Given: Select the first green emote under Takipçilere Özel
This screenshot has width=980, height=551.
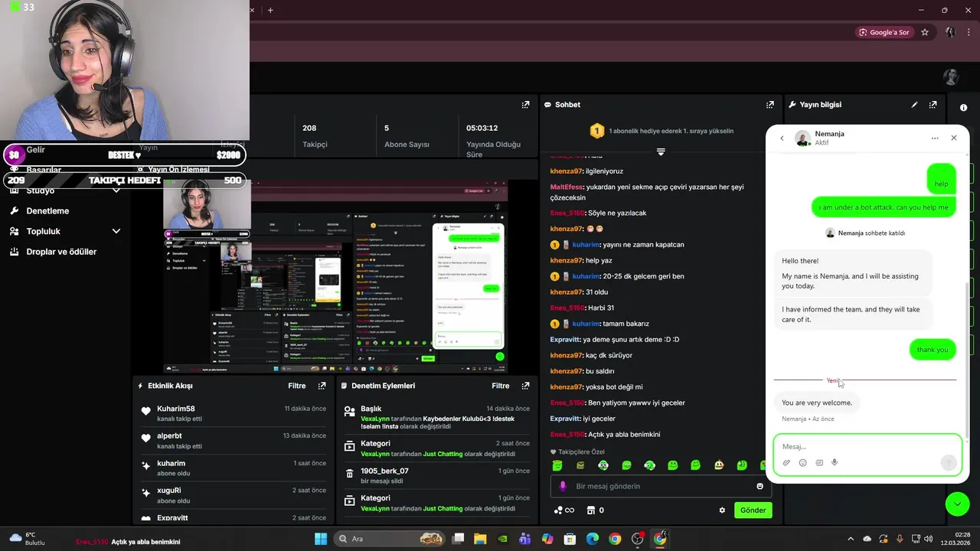Looking at the screenshot, I should tap(557, 465).
